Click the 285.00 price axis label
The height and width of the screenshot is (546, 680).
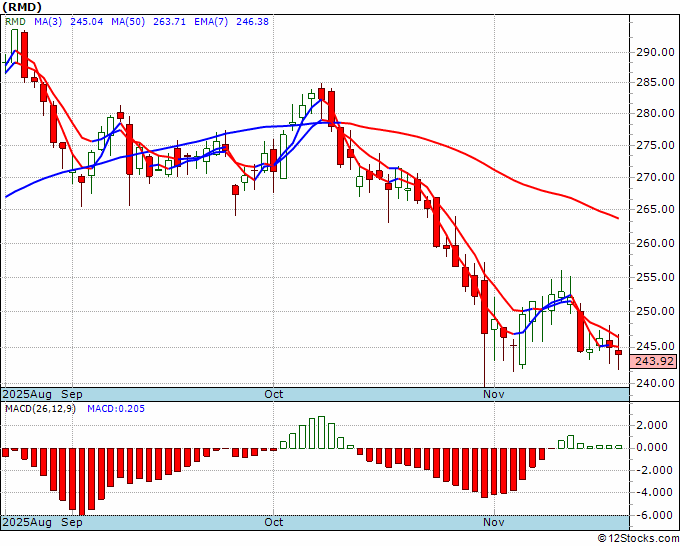click(x=655, y=82)
